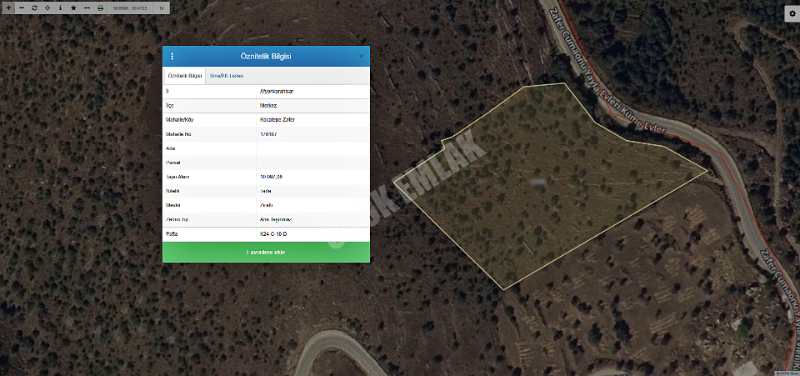Click the Kocatepe Zafer neighborhood value
Image resolution: width=800 pixels, height=376 pixels.
(278, 120)
